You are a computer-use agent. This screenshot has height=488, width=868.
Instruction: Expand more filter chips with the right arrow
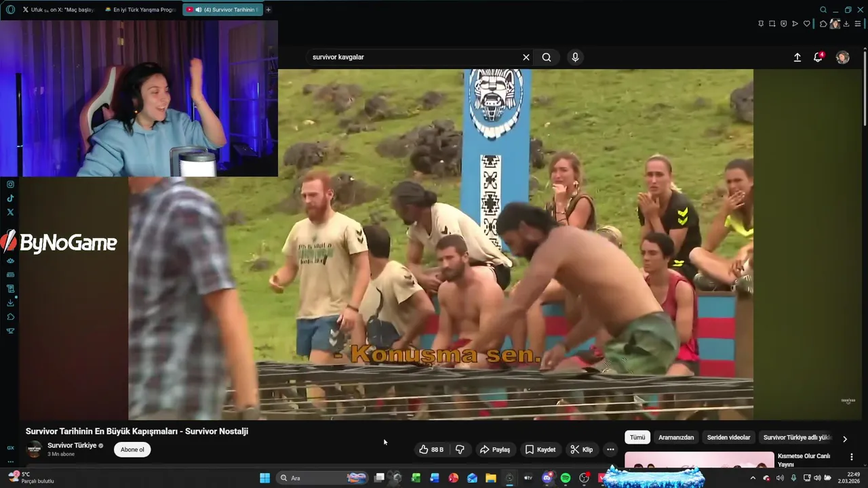pos(845,439)
